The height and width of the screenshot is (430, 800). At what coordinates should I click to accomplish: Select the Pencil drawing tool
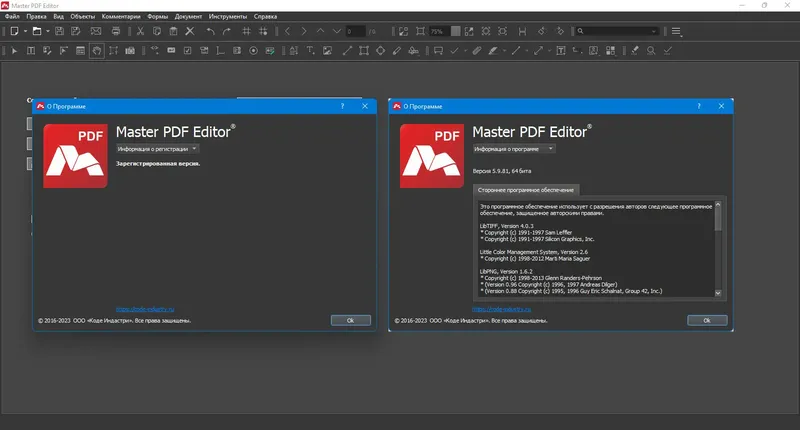(397, 50)
